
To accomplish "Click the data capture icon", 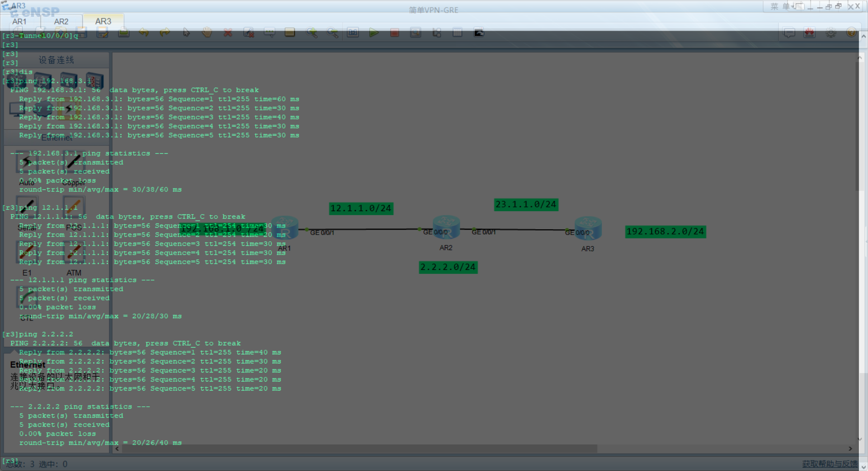I will pyautogui.click(x=415, y=33).
